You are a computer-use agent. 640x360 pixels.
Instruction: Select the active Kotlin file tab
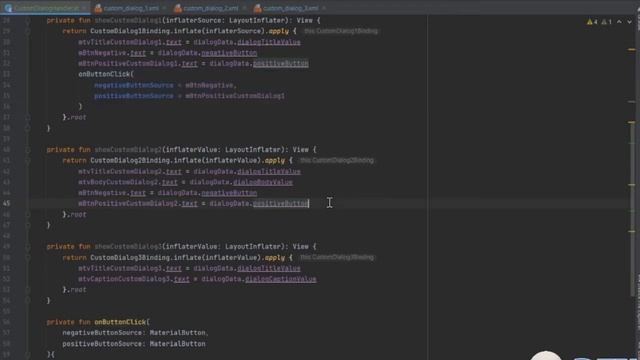[46, 8]
